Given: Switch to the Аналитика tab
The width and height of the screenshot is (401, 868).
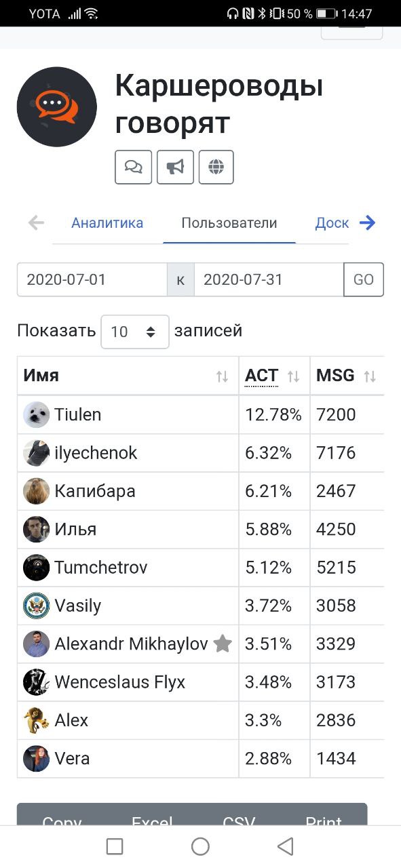Looking at the screenshot, I should [107, 223].
